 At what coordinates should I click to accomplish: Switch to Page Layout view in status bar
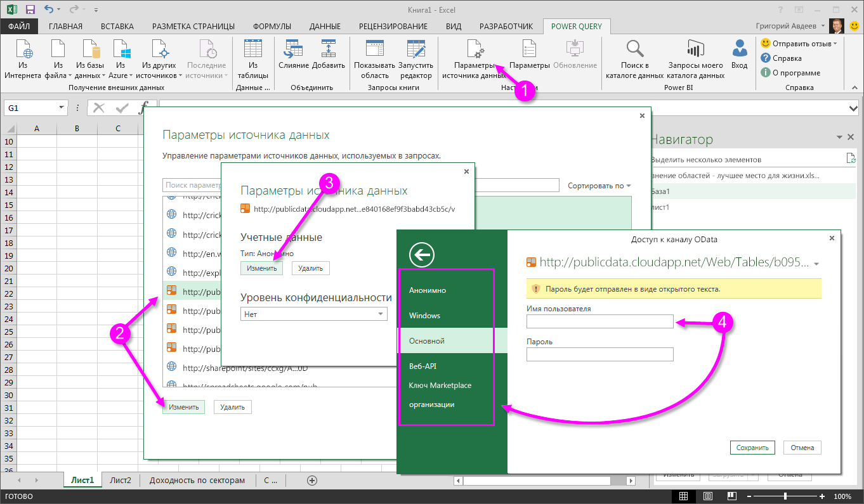coord(708,496)
